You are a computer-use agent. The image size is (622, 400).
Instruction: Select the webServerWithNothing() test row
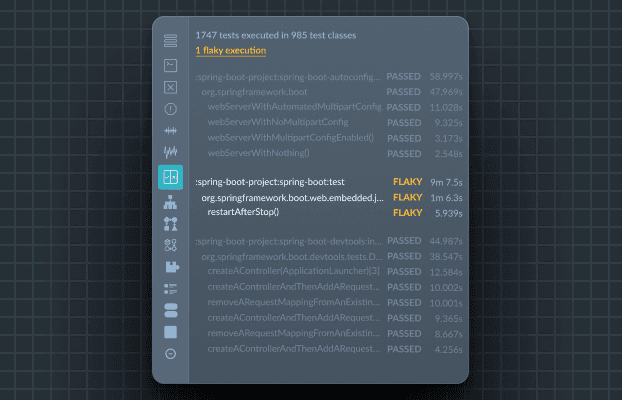tap(258, 153)
